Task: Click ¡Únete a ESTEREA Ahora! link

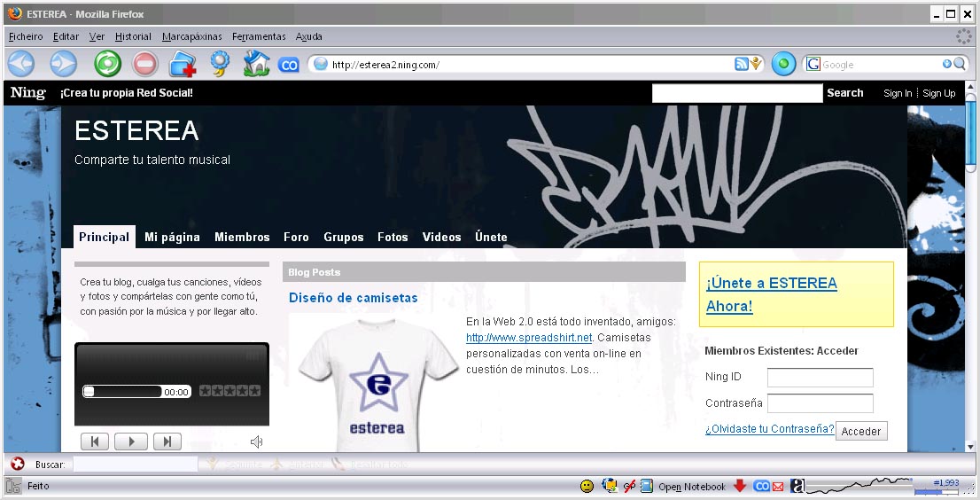Action: click(771, 294)
